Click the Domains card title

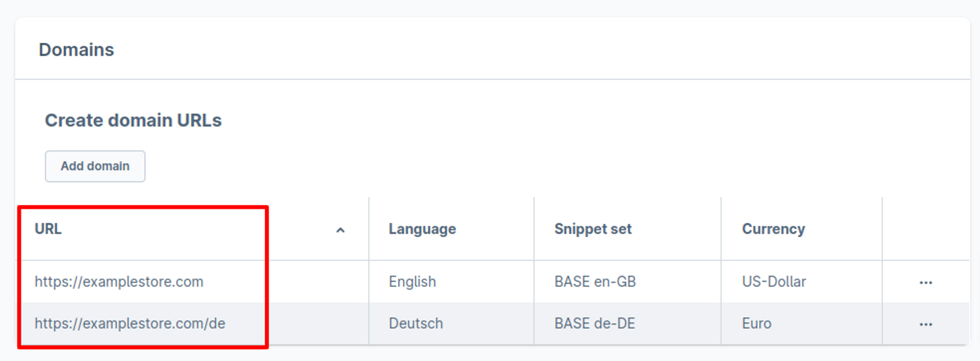[x=76, y=49]
